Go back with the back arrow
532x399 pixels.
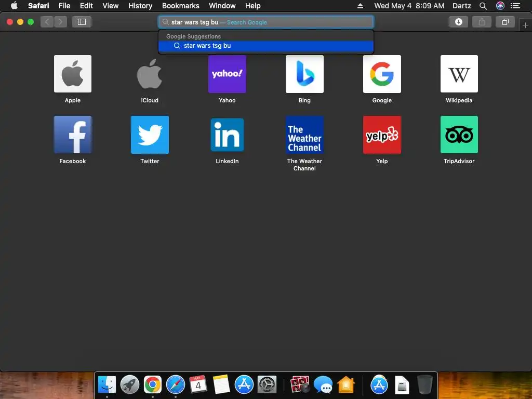(x=47, y=22)
